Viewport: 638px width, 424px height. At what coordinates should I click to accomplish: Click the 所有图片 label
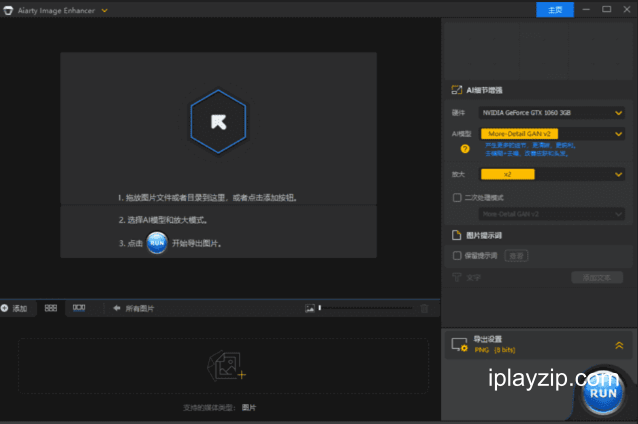coord(140,308)
